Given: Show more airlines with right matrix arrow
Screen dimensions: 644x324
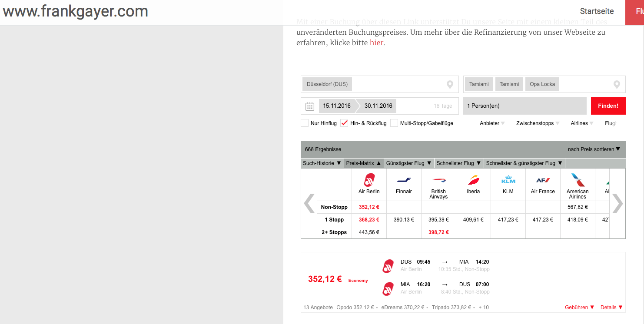Looking at the screenshot, I should (x=617, y=203).
